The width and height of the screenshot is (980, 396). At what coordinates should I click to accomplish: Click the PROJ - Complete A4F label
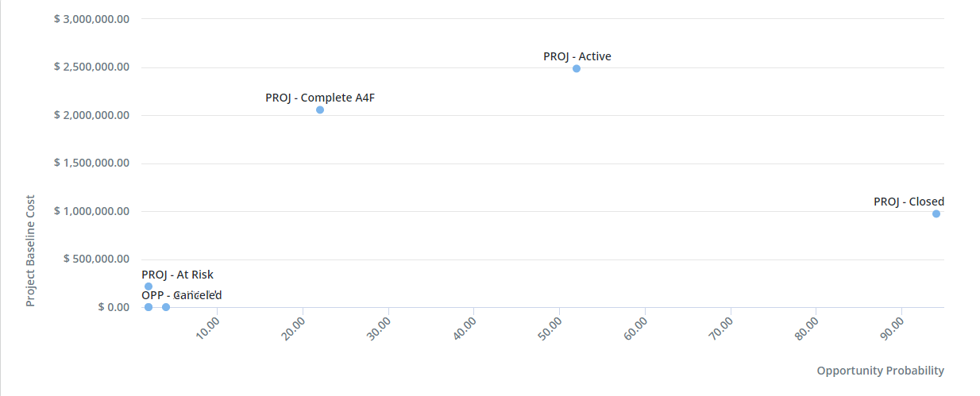[320, 98]
